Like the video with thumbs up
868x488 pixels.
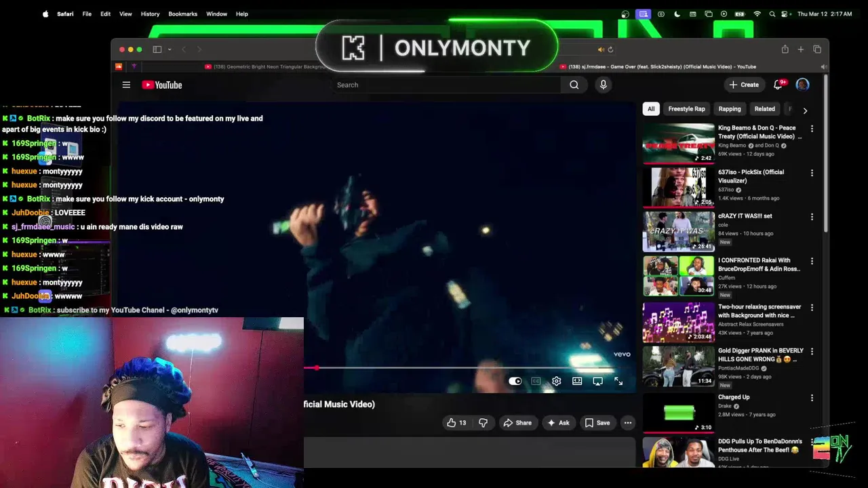pyautogui.click(x=457, y=423)
